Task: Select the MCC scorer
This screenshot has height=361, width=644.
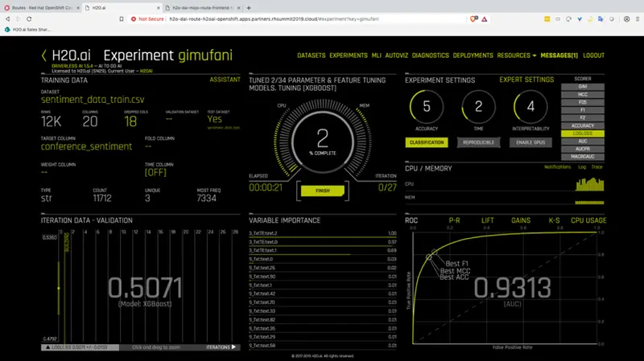Action: pos(582,94)
